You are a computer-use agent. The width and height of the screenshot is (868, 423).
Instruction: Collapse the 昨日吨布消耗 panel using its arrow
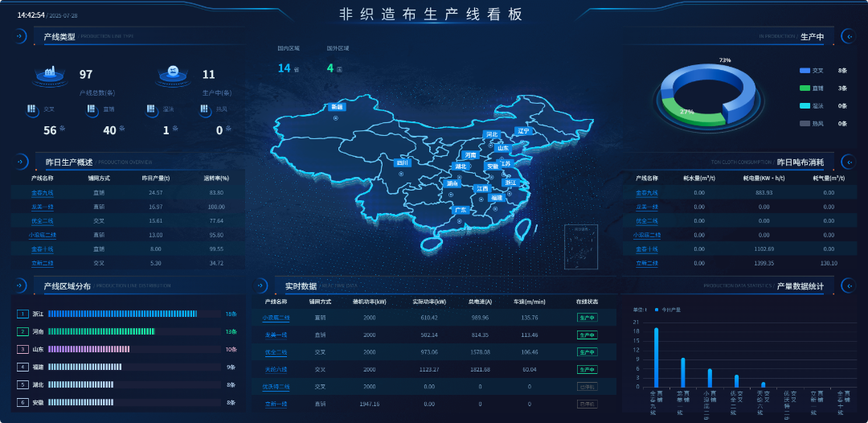coord(849,162)
